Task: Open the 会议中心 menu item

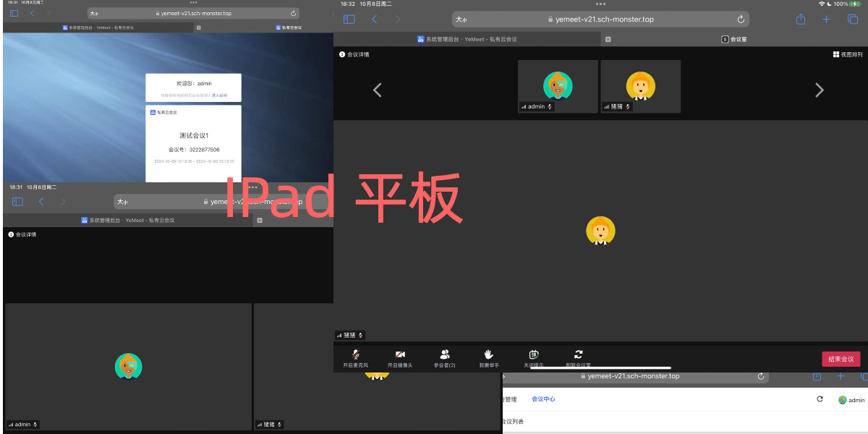Action: 543,399
